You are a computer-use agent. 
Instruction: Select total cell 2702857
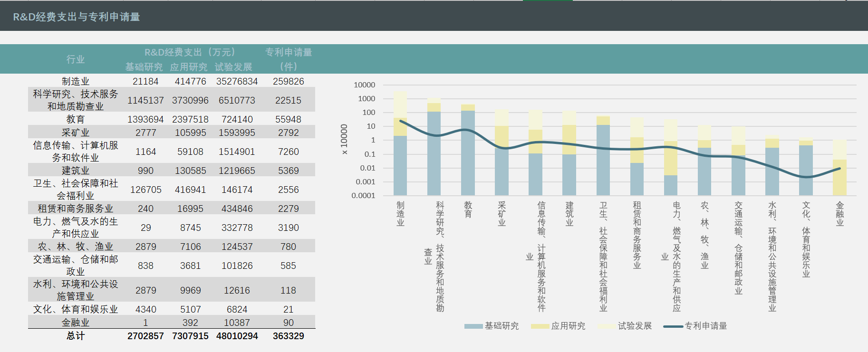click(x=145, y=336)
